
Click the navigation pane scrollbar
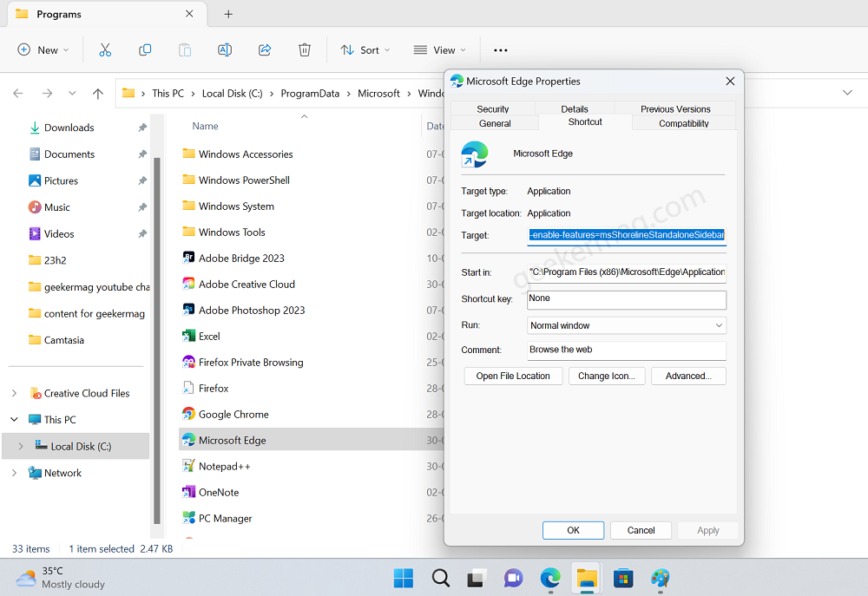pos(156,340)
